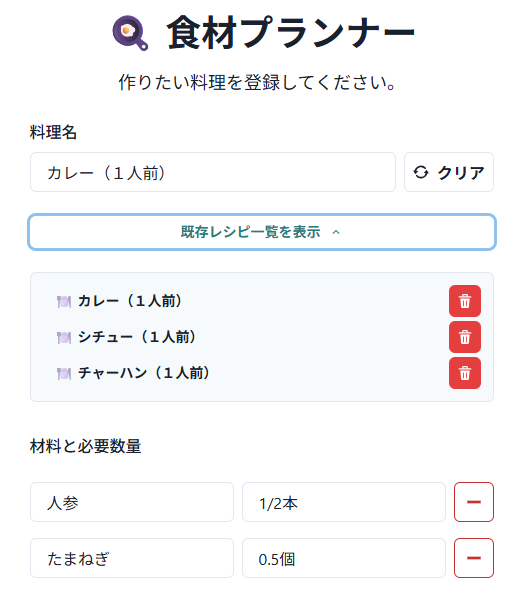Select シチュー（1人前） from the recipe list
Screen dimensions: 514x594
[137, 337]
